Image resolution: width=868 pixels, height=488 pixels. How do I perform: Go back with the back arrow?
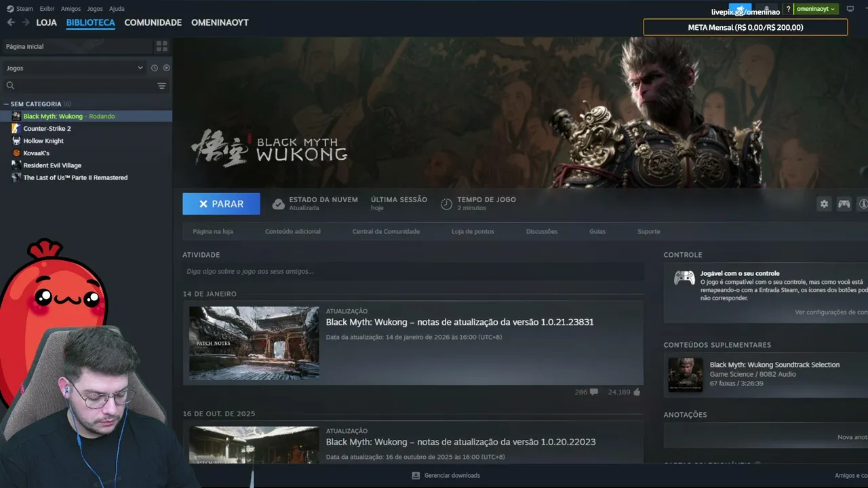pos(11,22)
